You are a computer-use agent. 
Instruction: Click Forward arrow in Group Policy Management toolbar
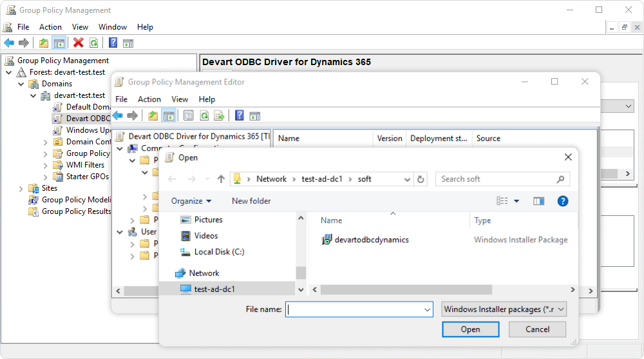[24, 43]
